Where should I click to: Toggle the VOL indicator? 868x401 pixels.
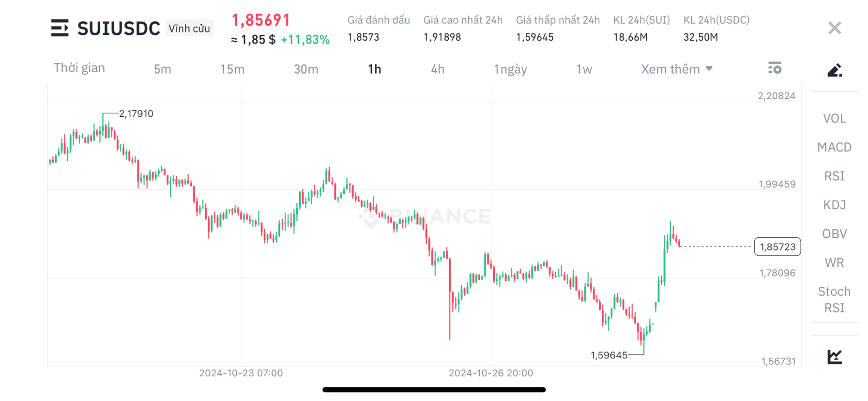click(x=834, y=118)
